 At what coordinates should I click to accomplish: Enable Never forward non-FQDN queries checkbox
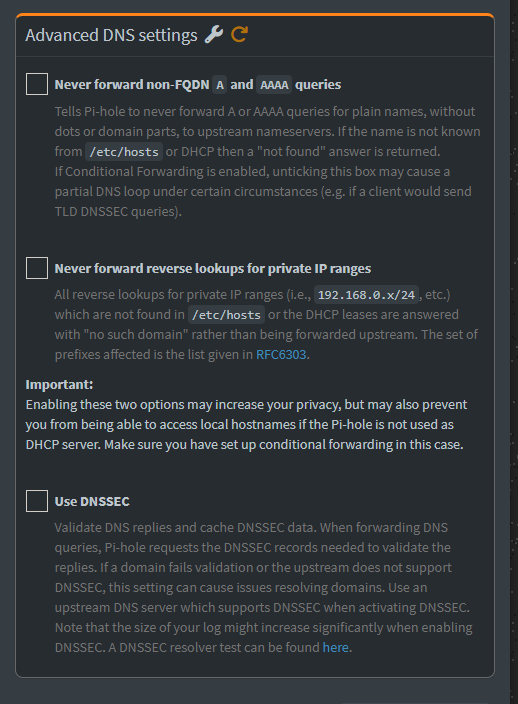(37, 84)
